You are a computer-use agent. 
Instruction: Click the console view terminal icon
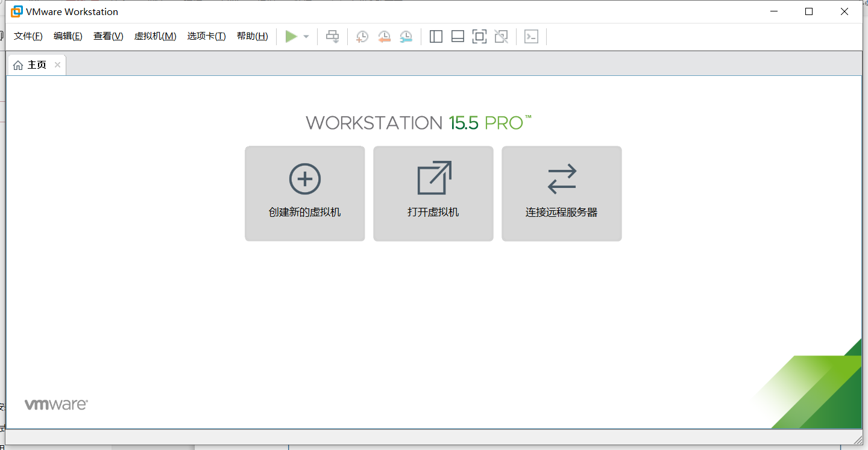point(531,37)
